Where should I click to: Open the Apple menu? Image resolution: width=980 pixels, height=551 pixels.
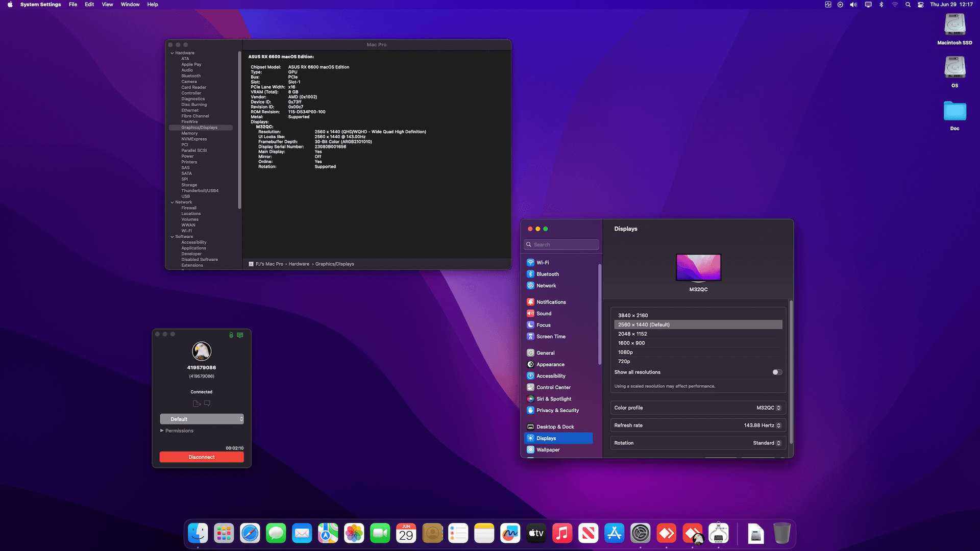pyautogui.click(x=10, y=5)
